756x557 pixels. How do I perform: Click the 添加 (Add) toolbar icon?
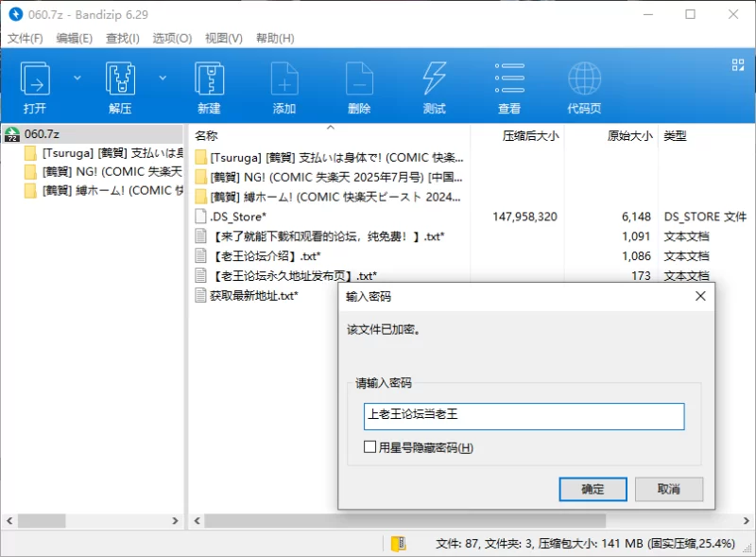(x=284, y=78)
